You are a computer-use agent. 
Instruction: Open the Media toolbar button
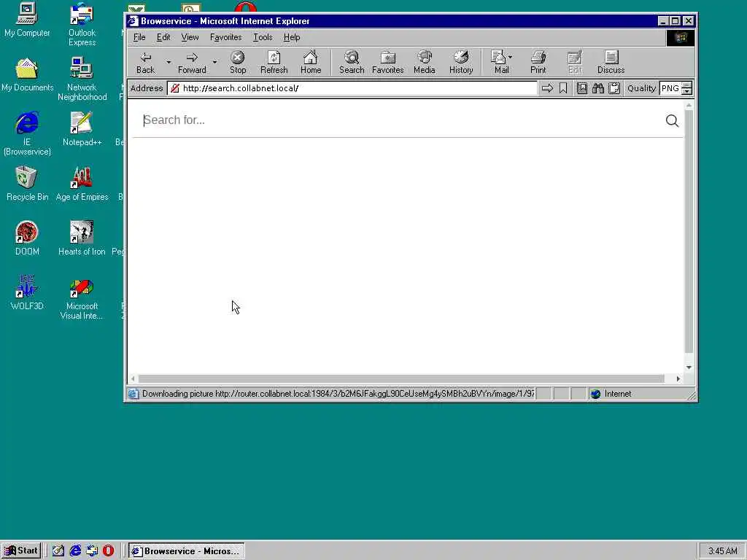coord(424,63)
